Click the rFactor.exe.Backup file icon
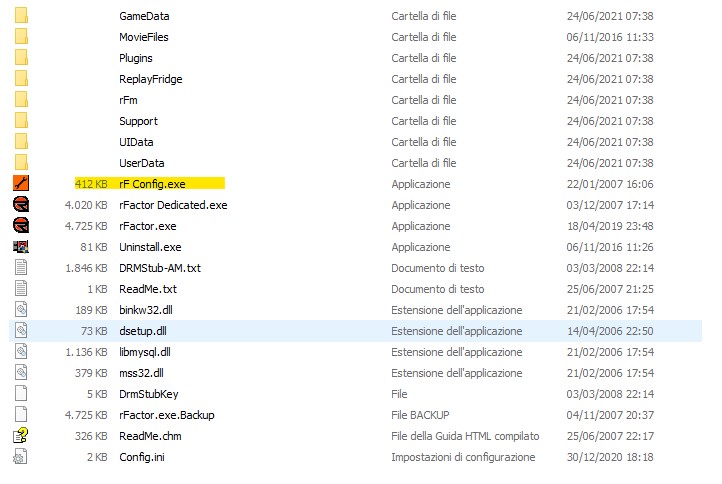The width and height of the screenshot is (722, 484). (x=21, y=414)
